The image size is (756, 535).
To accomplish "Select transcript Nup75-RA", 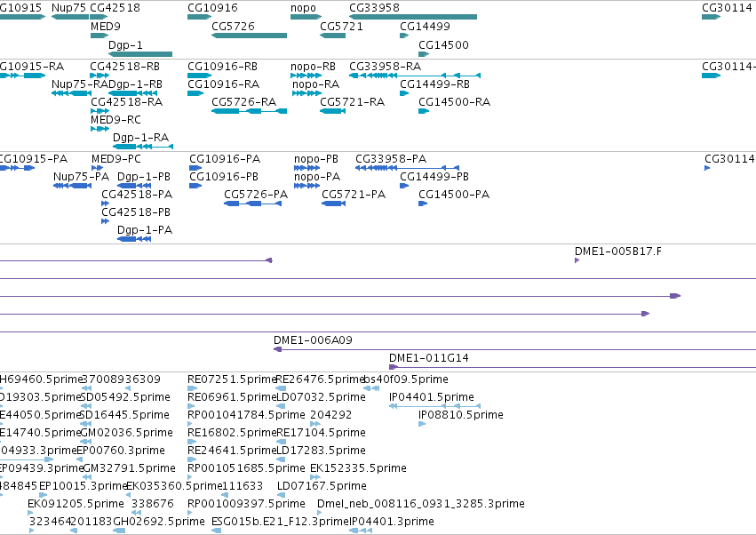I will pos(80,84).
